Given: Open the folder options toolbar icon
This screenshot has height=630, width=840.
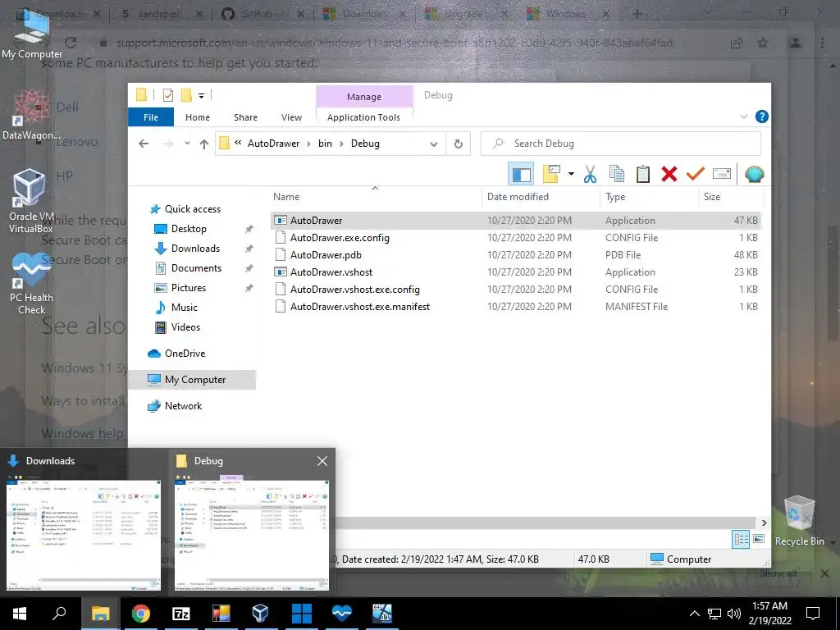Looking at the screenshot, I should tap(551, 174).
